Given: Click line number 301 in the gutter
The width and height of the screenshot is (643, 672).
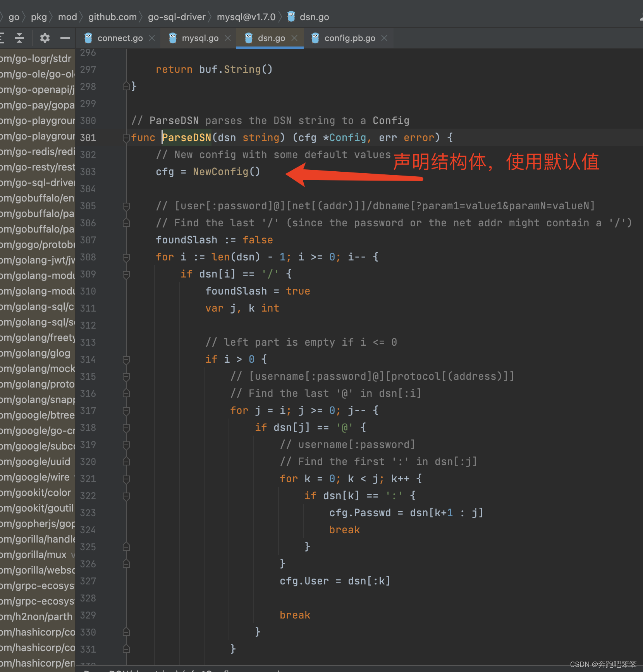Looking at the screenshot, I should click(88, 138).
